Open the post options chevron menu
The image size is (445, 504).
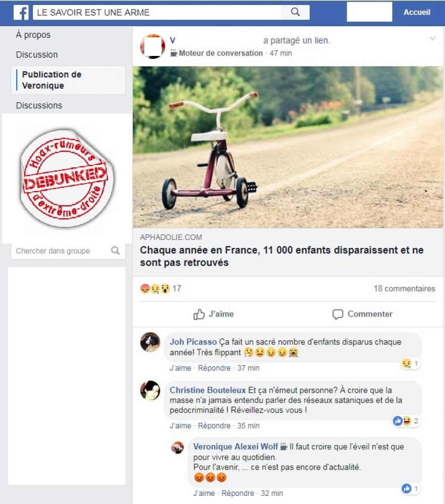pos(432,39)
